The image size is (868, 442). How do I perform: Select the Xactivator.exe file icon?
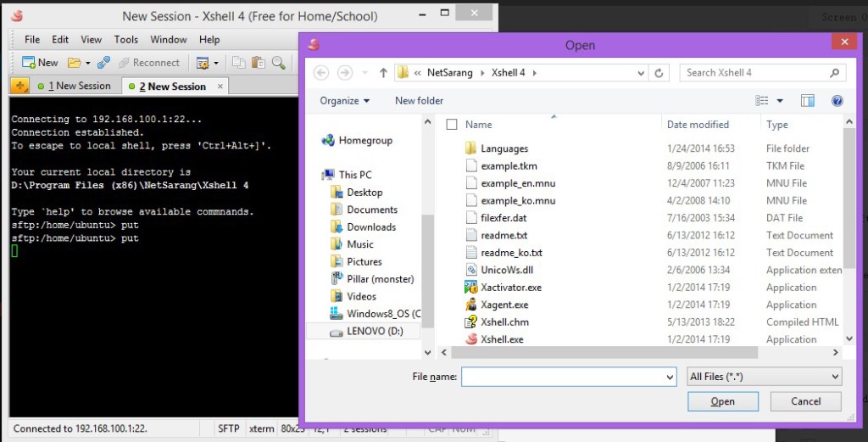[x=471, y=287]
